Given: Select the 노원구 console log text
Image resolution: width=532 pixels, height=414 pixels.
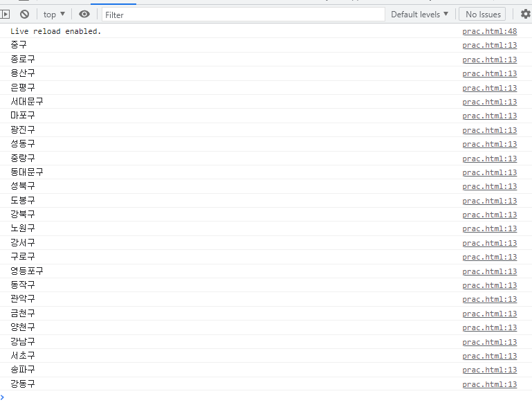Looking at the screenshot, I should pyautogui.click(x=22, y=228).
